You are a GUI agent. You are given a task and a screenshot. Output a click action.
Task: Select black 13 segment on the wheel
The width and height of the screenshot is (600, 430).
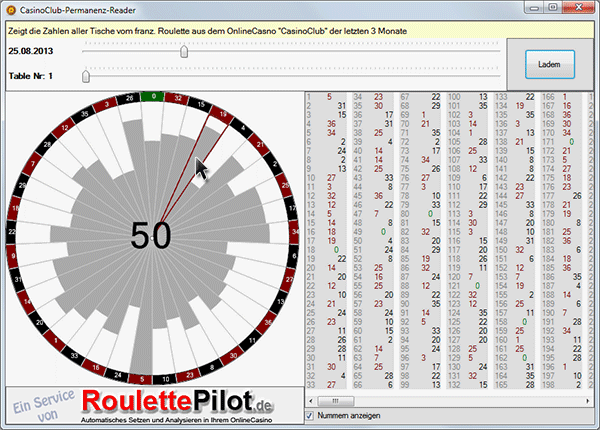tap(280, 302)
